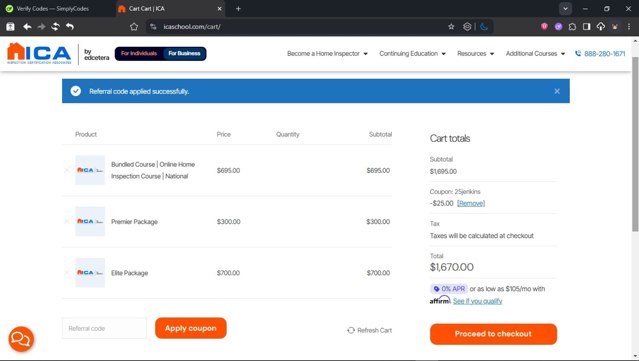Click the Apply coupon button
This screenshot has height=361, width=639.
tap(191, 328)
